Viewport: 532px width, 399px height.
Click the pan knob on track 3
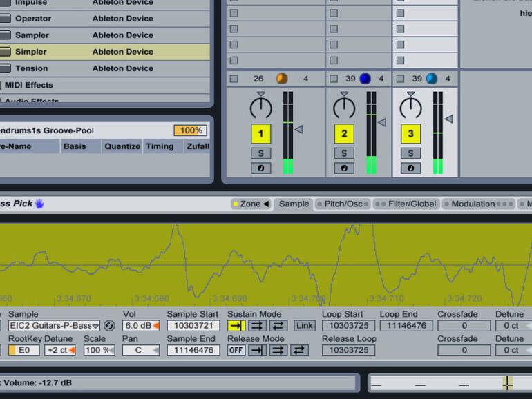pyautogui.click(x=410, y=108)
